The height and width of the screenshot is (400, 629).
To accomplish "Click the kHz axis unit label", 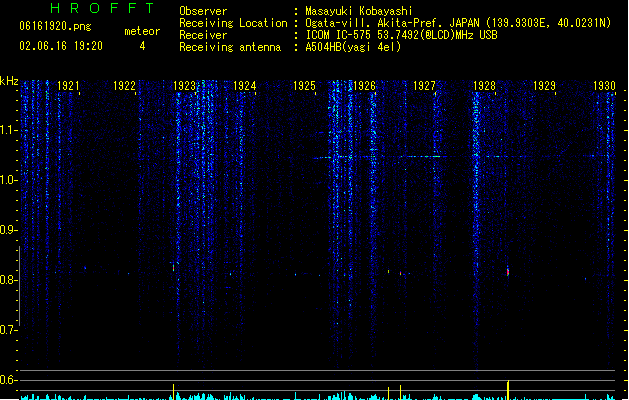I will (x=9, y=81).
